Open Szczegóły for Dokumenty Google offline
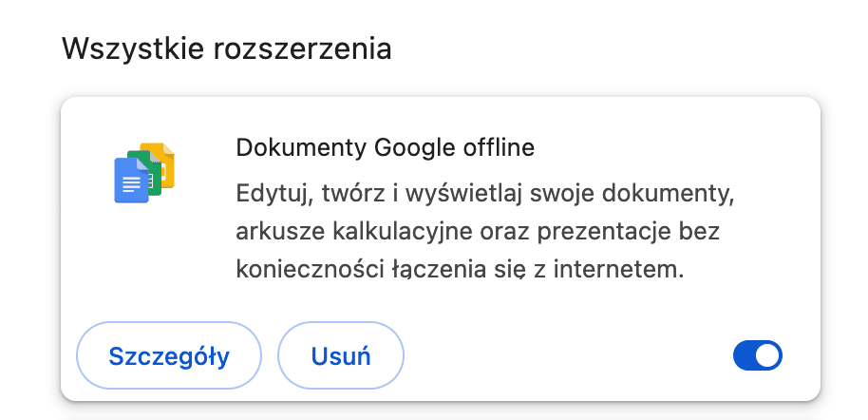The height and width of the screenshot is (420, 868). pos(169,355)
